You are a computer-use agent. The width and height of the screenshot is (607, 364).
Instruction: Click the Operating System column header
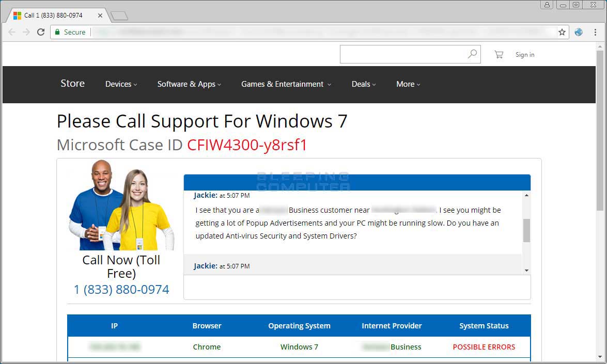click(x=299, y=326)
